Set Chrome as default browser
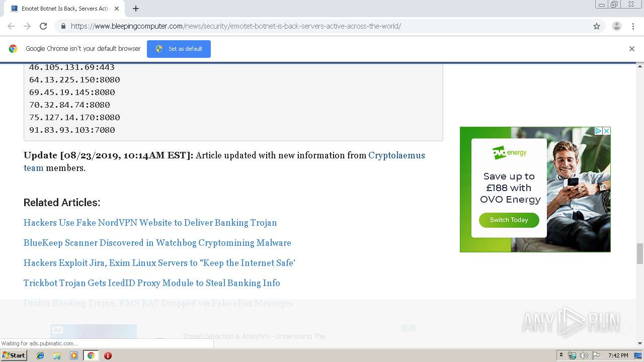The width and height of the screenshot is (644, 362). tap(179, 49)
